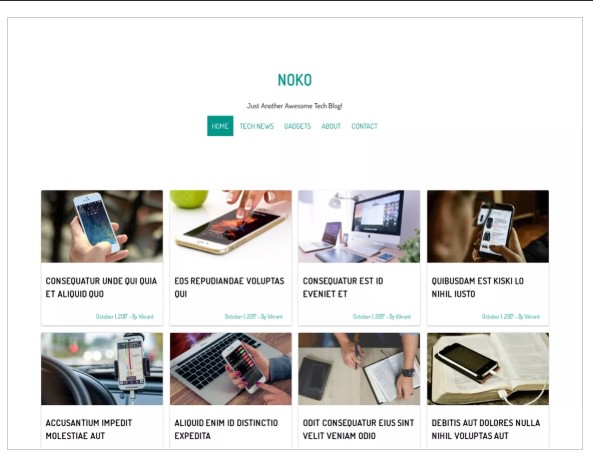593x471 pixels.
Task: Open the 'Accusantium Impedit Molestiae Aut' post title
Action: tap(89, 429)
